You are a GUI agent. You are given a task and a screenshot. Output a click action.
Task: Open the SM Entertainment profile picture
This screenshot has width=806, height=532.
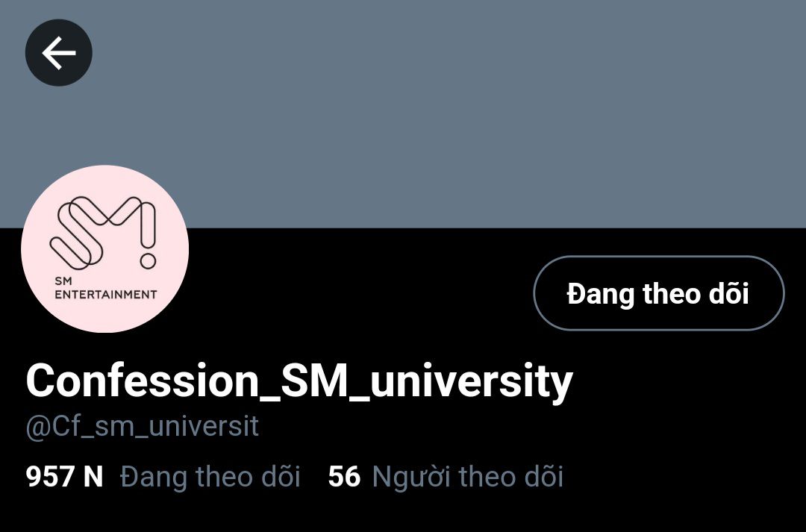coord(105,248)
